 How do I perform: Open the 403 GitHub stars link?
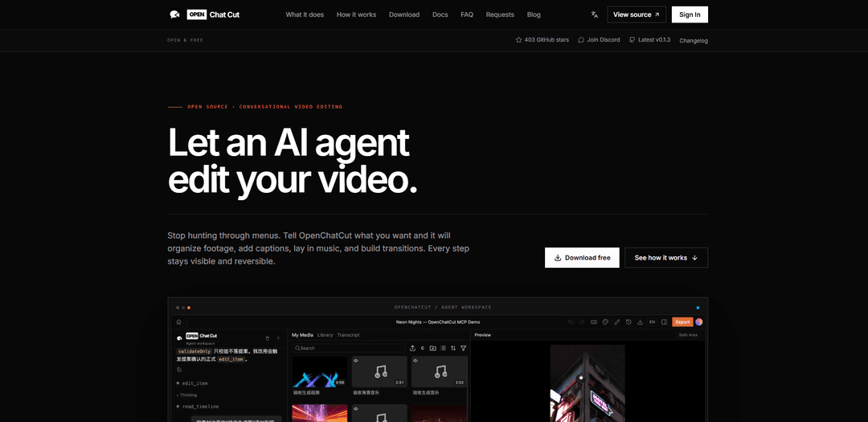[x=542, y=40]
